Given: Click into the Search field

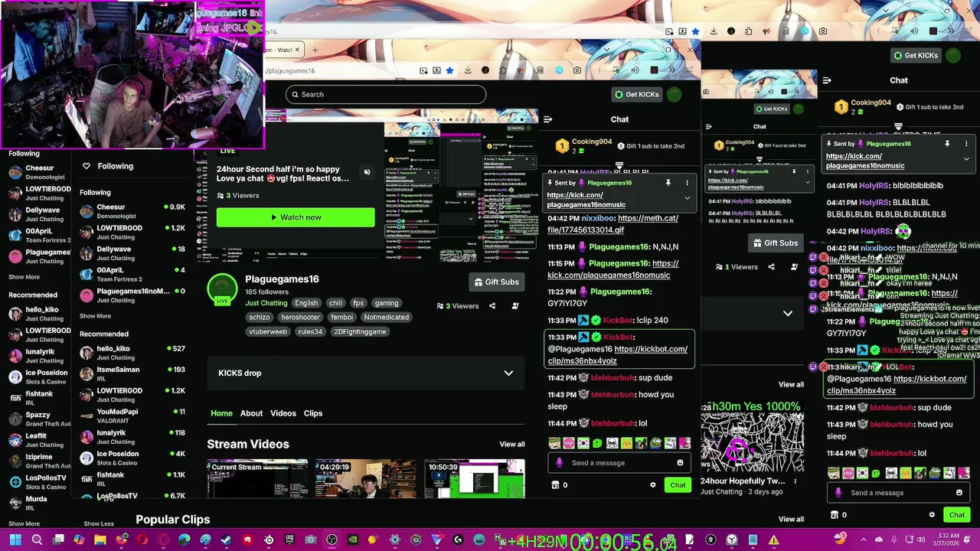Looking at the screenshot, I should (x=386, y=94).
